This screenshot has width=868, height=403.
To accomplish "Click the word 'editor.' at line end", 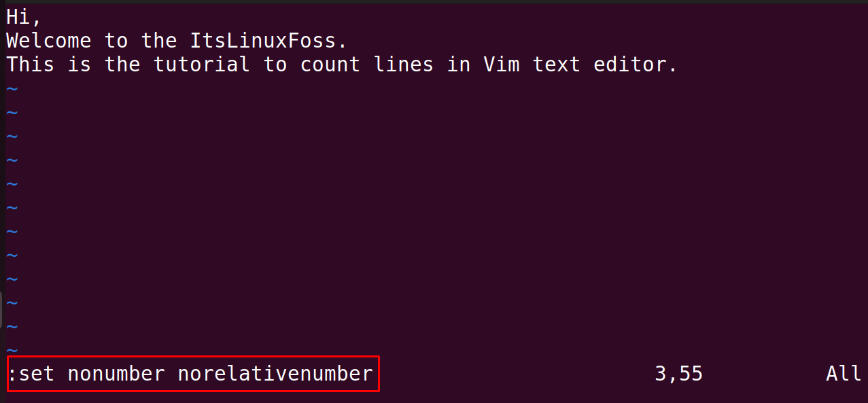I will click(636, 65).
